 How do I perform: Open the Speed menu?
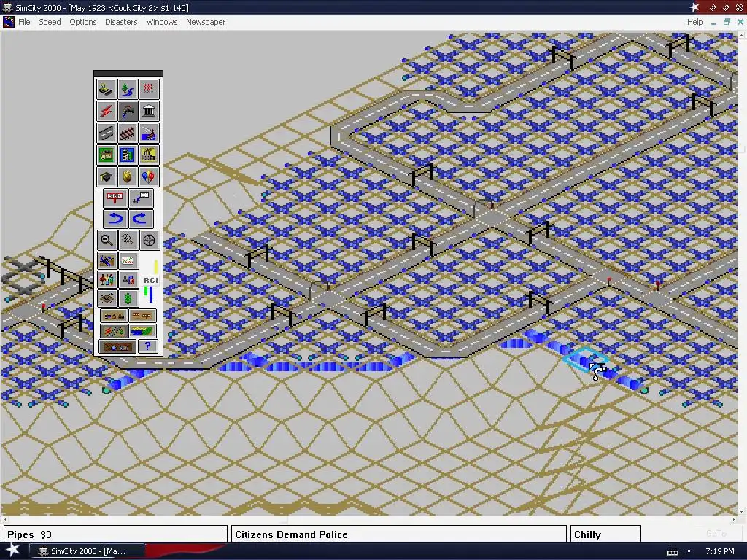(50, 22)
